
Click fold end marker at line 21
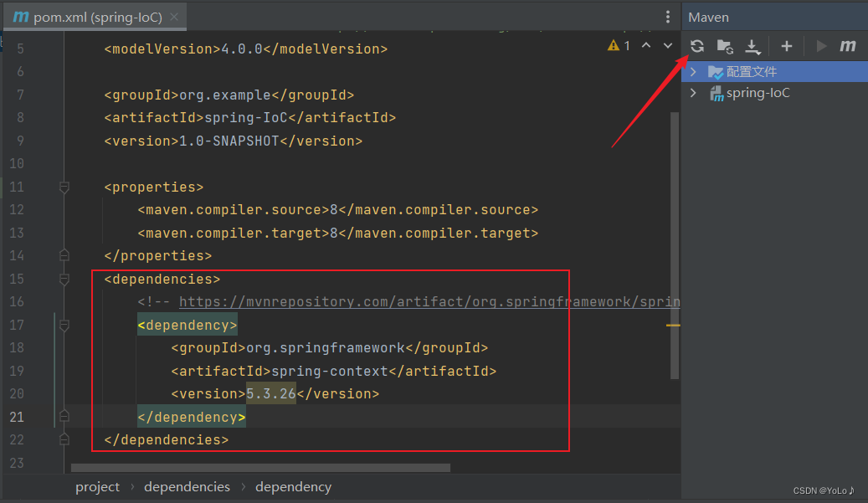64,416
